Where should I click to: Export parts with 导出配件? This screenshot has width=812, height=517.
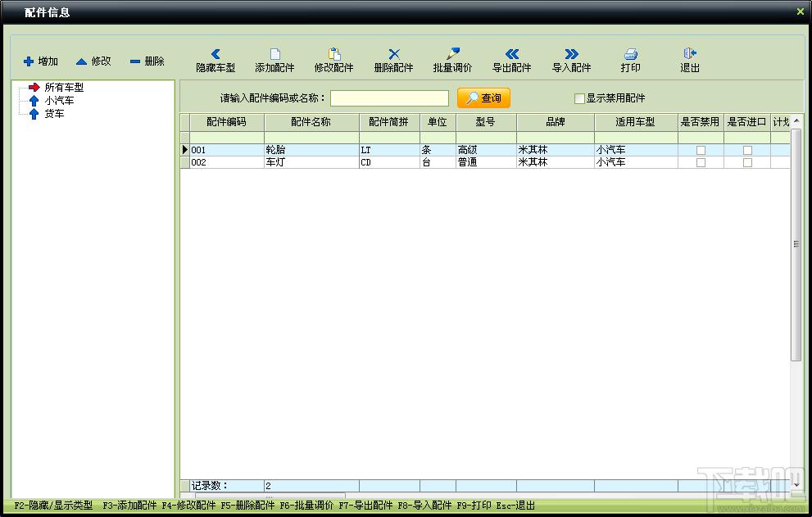click(511, 61)
